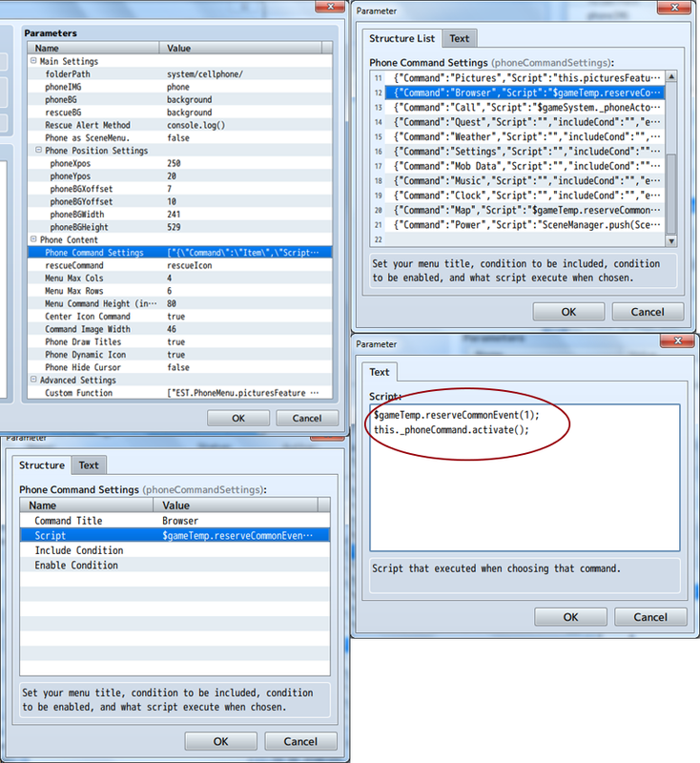Select the Script row in Structure dialog

click(175, 535)
